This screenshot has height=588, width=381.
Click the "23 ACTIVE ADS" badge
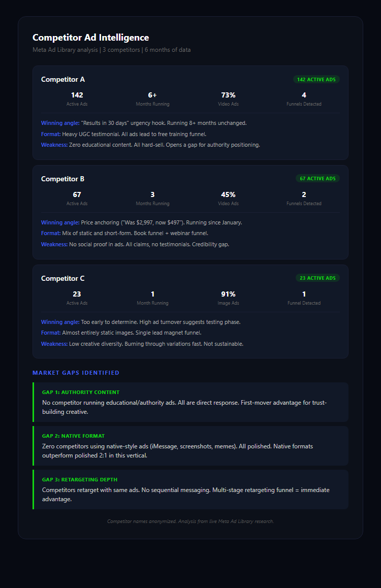pyautogui.click(x=317, y=278)
